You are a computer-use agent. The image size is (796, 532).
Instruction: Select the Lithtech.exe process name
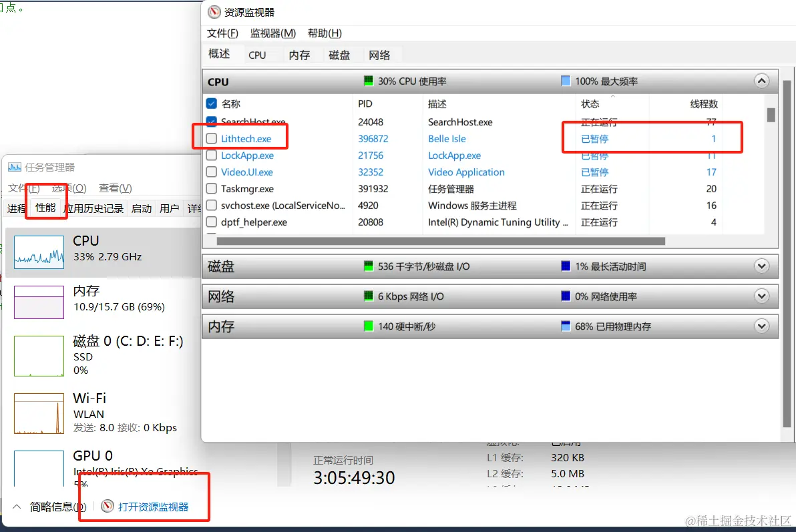(x=246, y=139)
